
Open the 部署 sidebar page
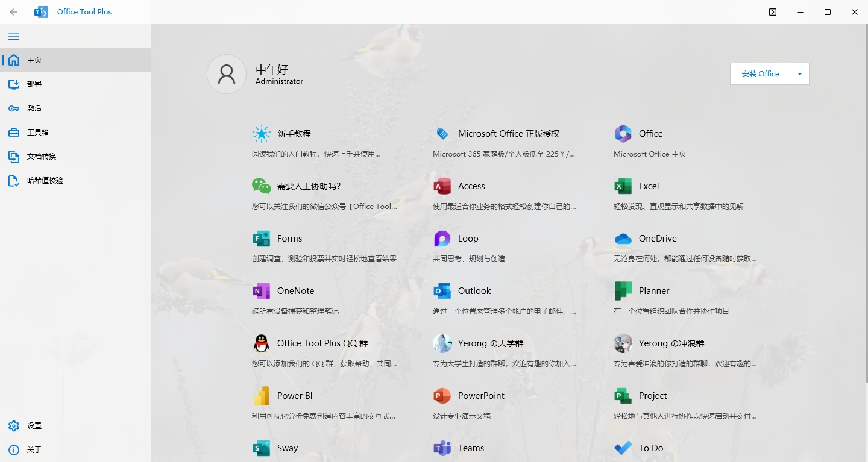coord(75,84)
